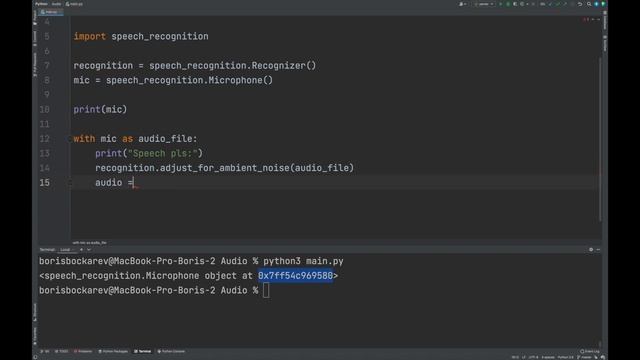640x360 pixels.
Task: Place cursor after 'audio =' on line 15
Action: [134, 183]
